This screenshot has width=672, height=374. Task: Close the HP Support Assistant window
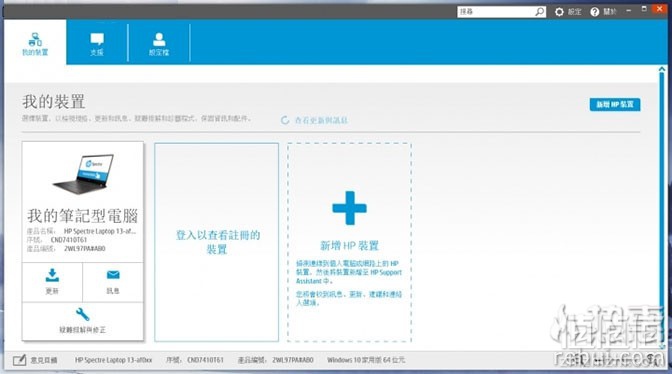[660, 9]
